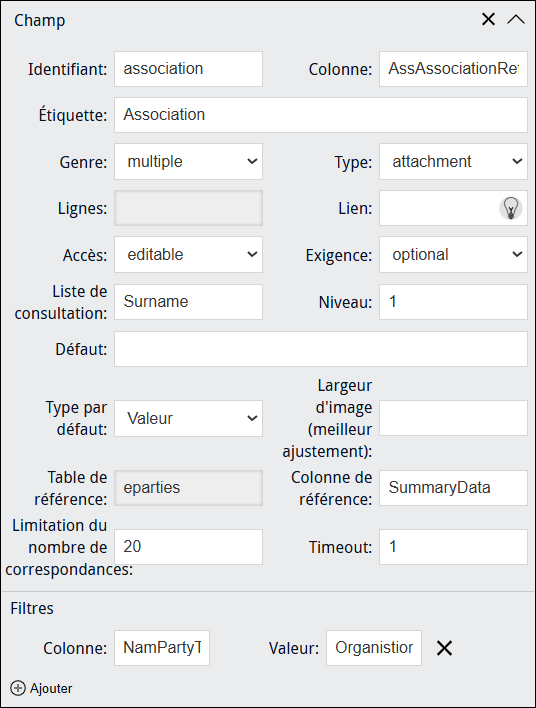Click the Timeout field containing 1

pyautogui.click(x=453, y=547)
